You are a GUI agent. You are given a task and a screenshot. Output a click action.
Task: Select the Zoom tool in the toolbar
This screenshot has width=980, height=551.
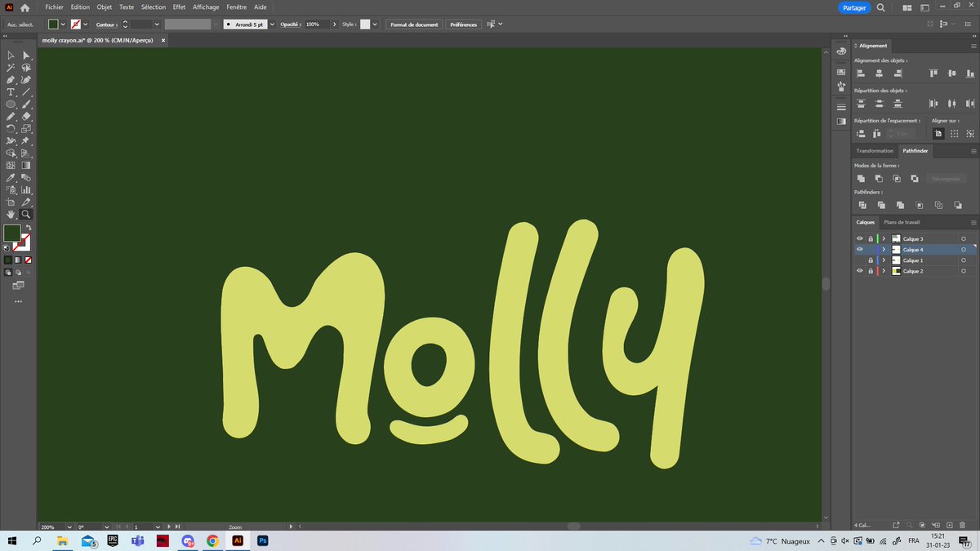point(24,214)
